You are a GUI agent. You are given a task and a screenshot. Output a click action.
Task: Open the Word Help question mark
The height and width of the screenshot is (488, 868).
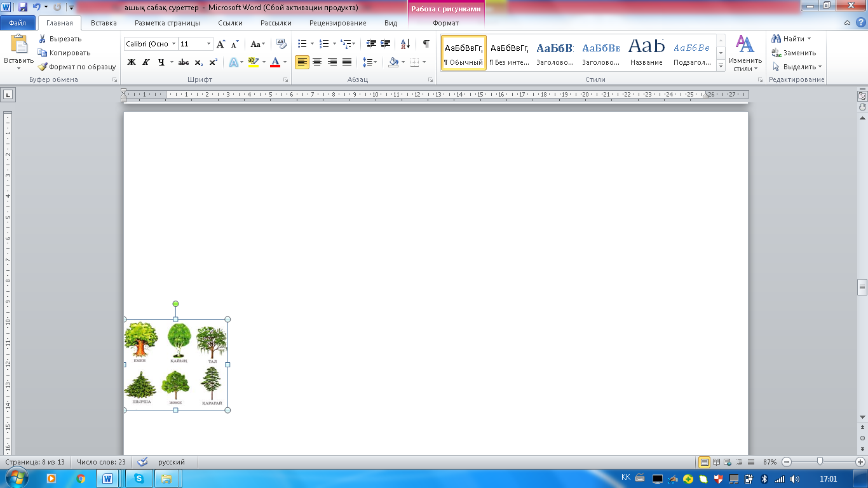coord(860,23)
